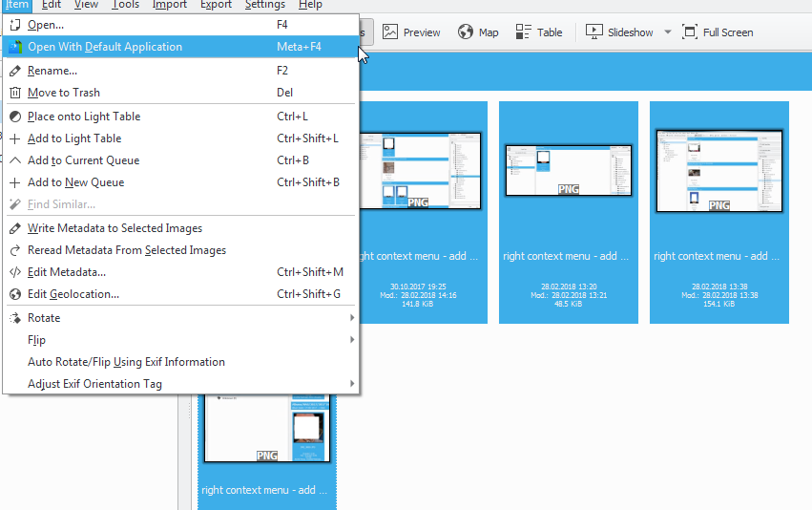The height and width of the screenshot is (510, 812).
Task: Click the Edit Metadata code icon
Action: pos(14,272)
